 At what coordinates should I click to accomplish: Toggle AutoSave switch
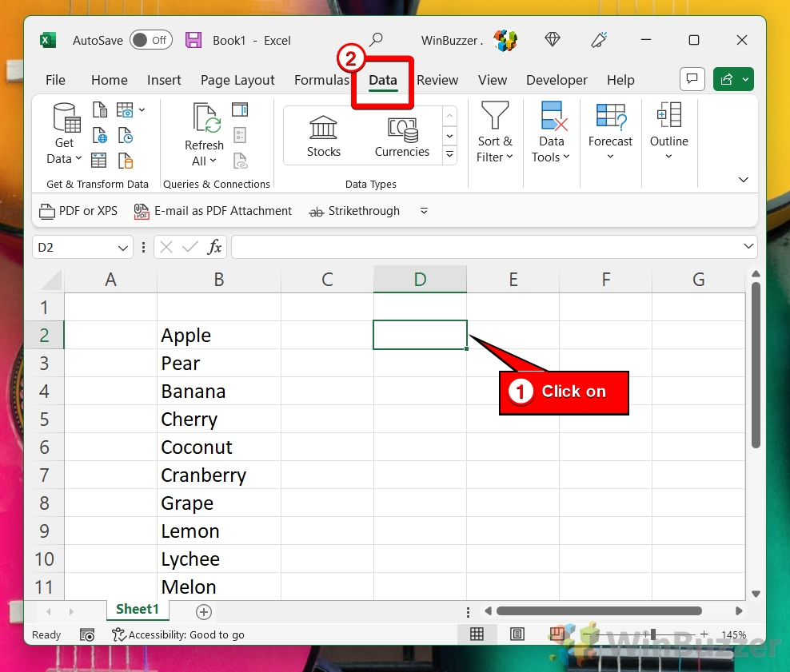click(x=150, y=40)
